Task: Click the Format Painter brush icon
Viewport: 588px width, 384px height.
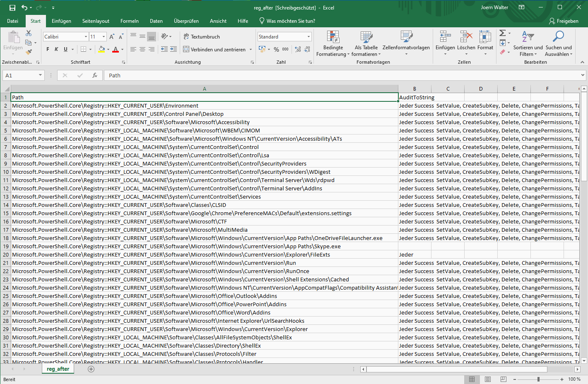Action: click(x=29, y=52)
